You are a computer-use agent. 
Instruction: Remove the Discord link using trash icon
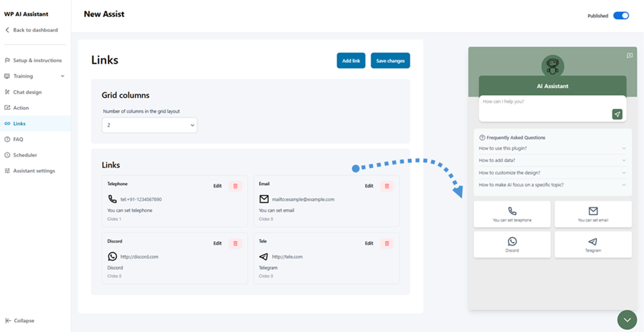[235, 243]
